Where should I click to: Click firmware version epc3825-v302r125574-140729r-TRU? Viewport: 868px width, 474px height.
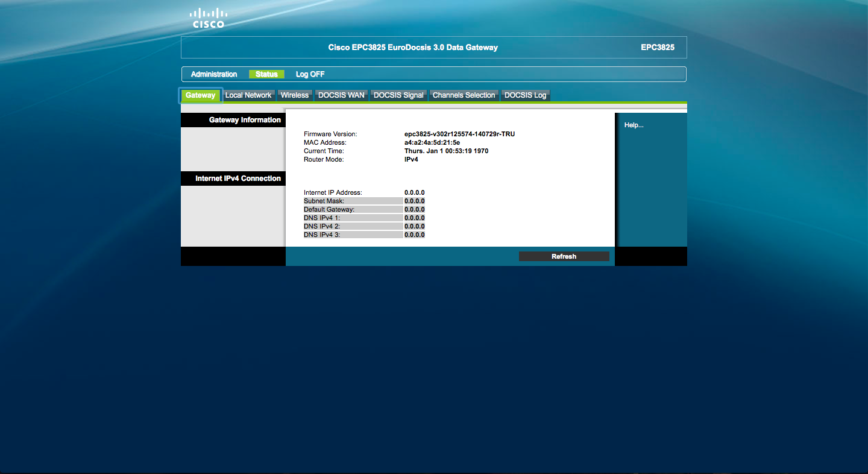(x=459, y=134)
